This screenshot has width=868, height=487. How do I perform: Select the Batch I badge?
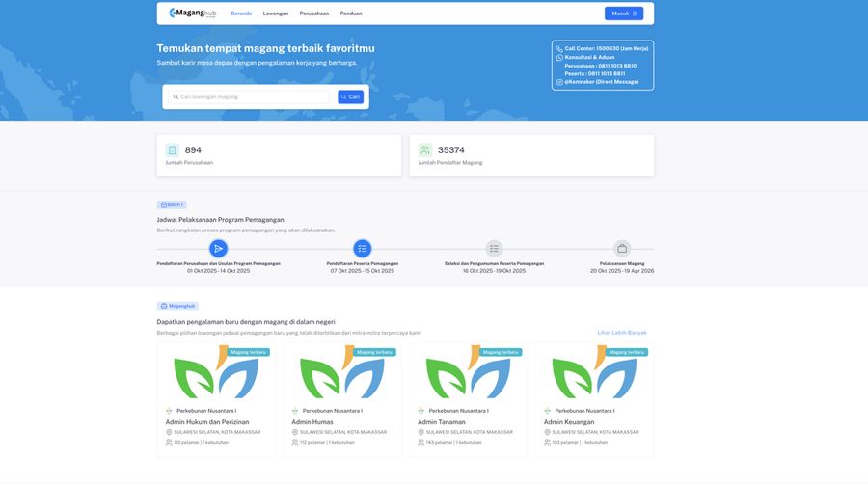click(x=172, y=204)
